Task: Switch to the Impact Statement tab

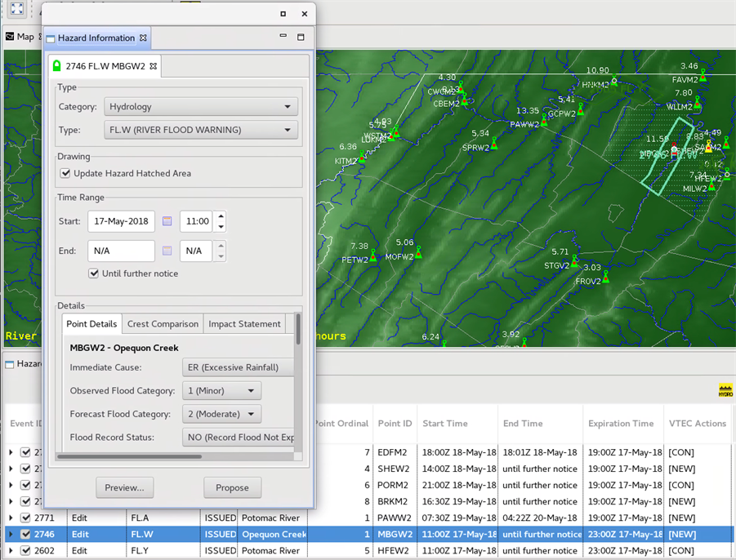Action: (x=244, y=324)
